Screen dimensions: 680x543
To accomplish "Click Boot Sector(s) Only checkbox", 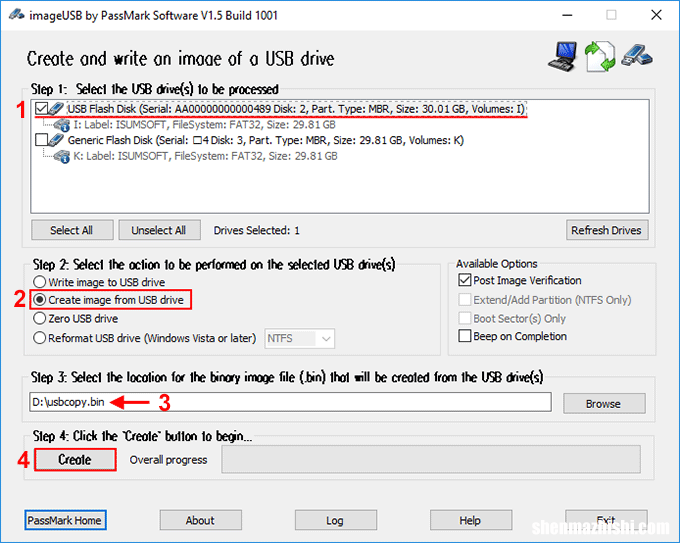I will click(464, 318).
